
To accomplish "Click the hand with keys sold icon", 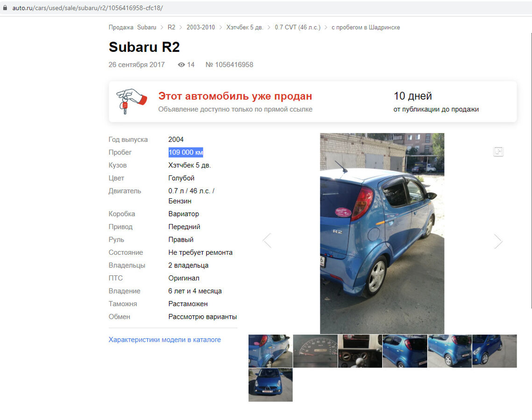I will coord(131,101).
